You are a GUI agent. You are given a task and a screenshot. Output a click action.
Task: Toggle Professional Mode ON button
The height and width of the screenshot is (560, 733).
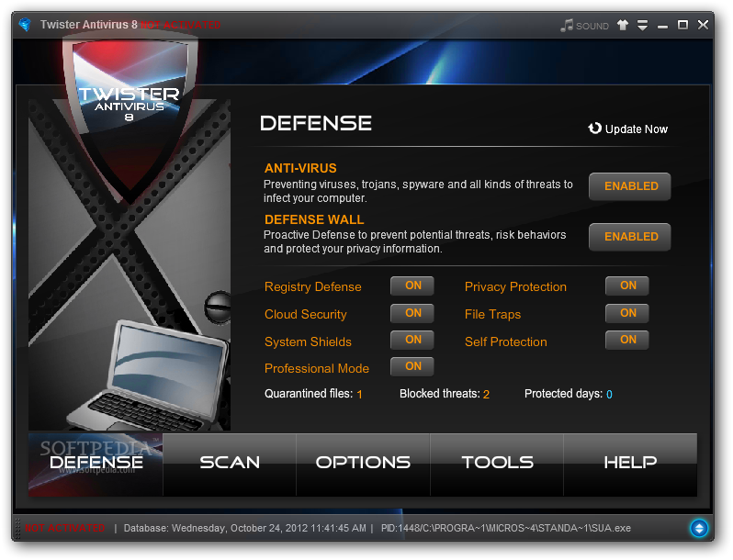[412, 366]
